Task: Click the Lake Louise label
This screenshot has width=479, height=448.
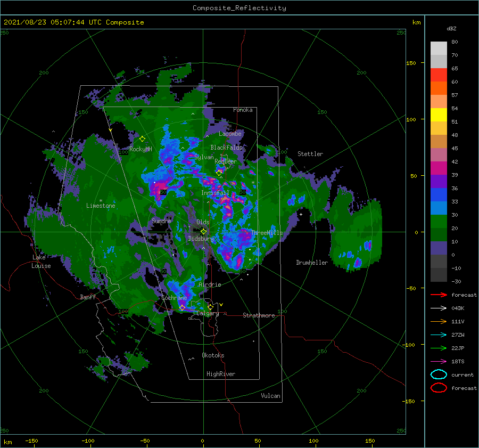Action: click(41, 262)
